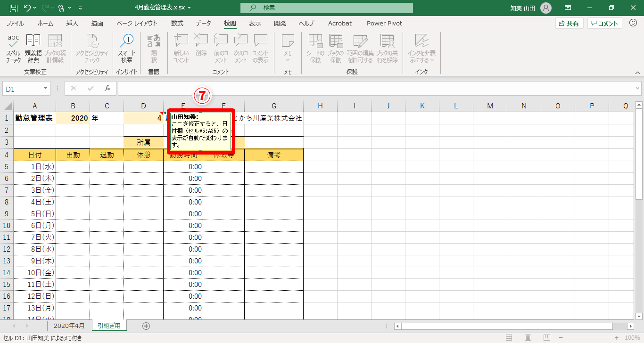Click the 共有 share button
The image size is (644, 343).
coord(569,24)
